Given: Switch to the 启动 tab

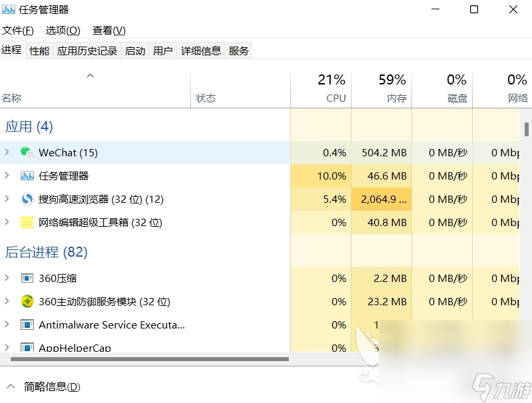Looking at the screenshot, I should (135, 51).
